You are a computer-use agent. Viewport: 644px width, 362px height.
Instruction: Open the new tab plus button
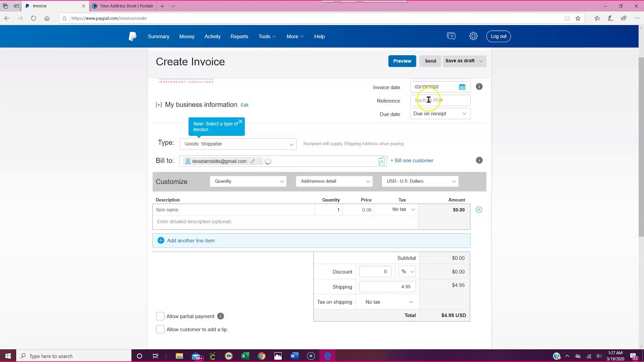(x=162, y=6)
